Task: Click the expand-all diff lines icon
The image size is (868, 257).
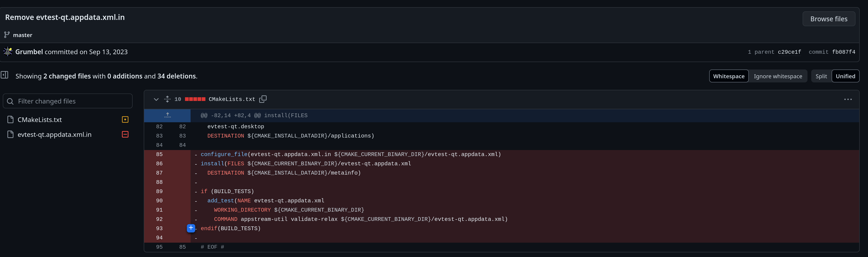Action: click(167, 99)
